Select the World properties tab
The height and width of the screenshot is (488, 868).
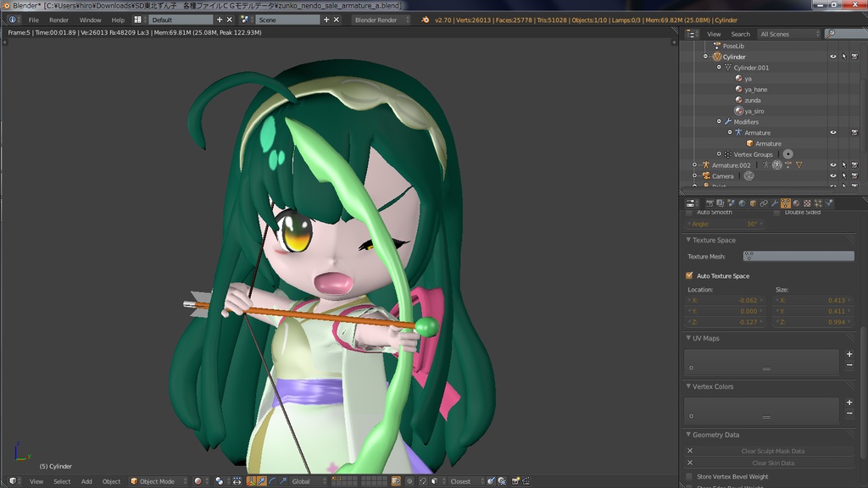click(x=742, y=202)
